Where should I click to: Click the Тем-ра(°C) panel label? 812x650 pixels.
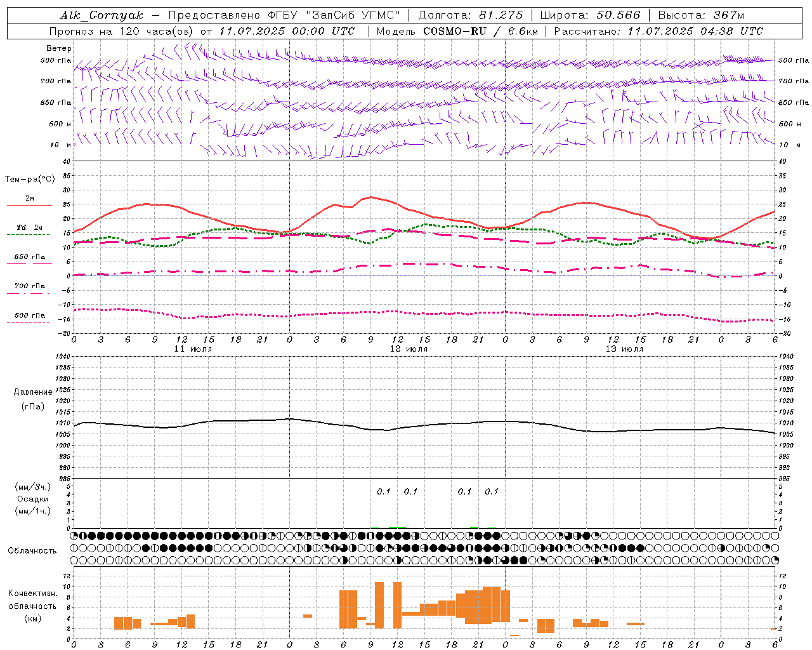coord(30,180)
